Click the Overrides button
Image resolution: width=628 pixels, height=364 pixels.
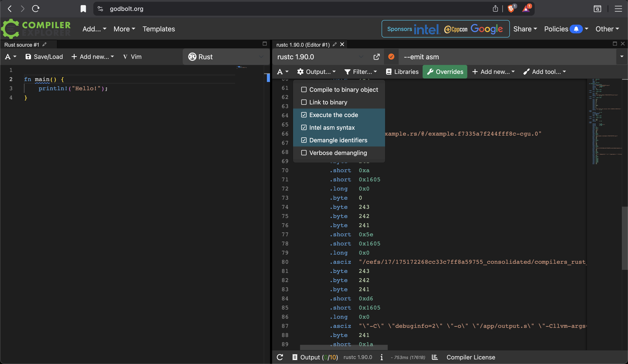(445, 72)
